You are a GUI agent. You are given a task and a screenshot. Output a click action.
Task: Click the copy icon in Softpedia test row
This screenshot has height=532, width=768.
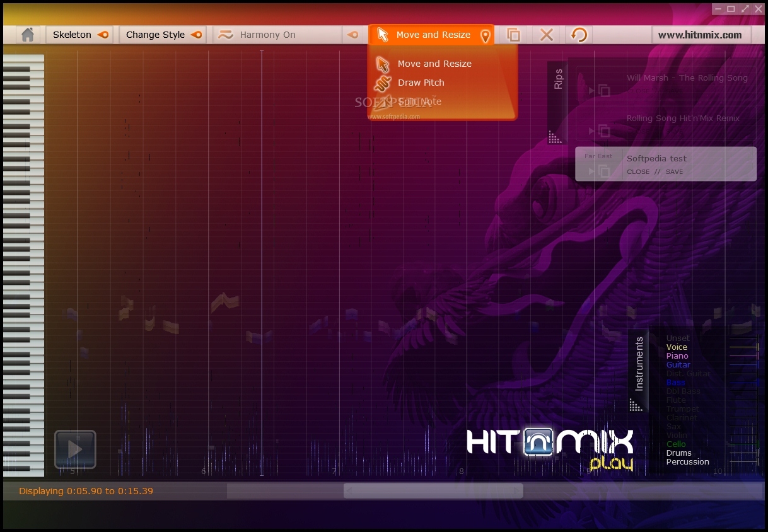click(x=604, y=171)
